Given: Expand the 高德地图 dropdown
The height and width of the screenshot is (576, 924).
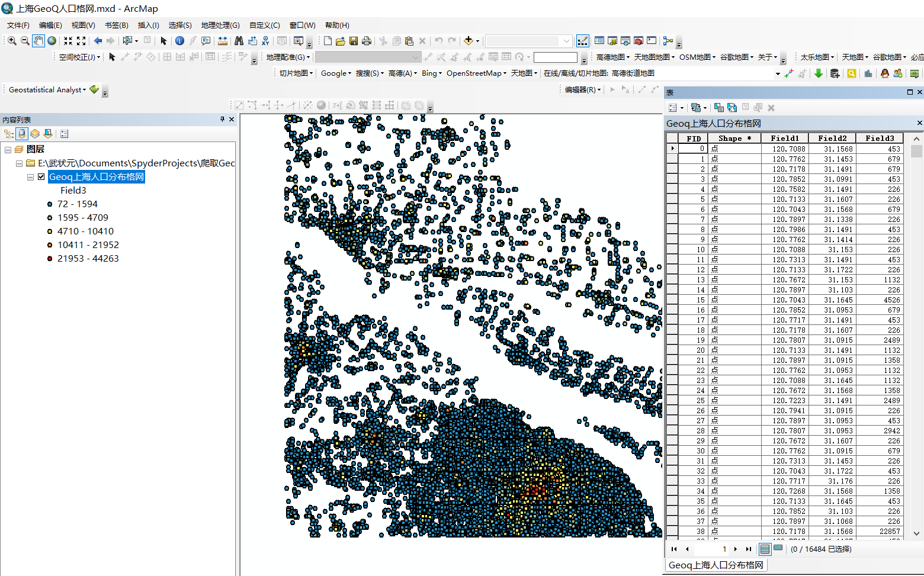Looking at the screenshot, I should point(612,57).
